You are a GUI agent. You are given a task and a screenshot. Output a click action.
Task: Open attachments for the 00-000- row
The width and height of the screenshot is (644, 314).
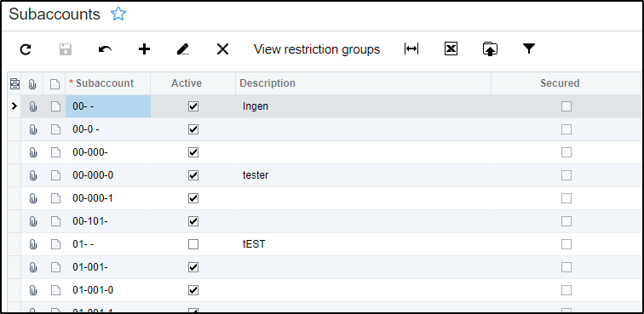(x=33, y=152)
